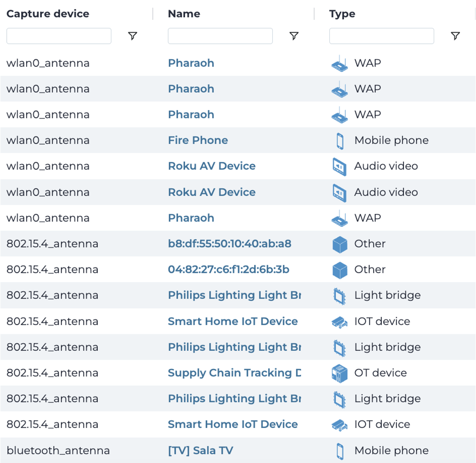The width and height of the screenshot is (476, 463).
Task: Click the OT device type icon
Action: pos(339,373)
